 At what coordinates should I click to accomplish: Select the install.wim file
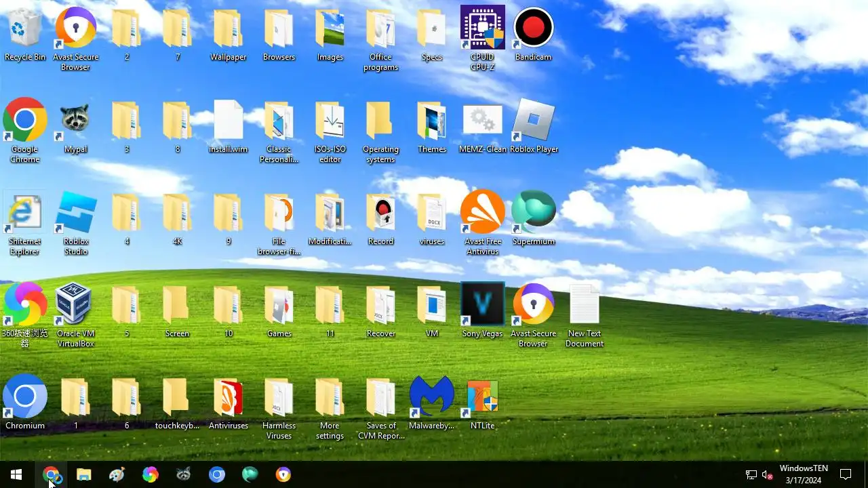[229, 127]
